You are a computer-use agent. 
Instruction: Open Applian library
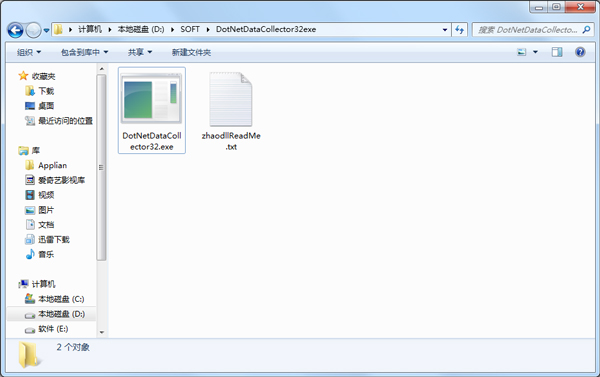[52, 165]
